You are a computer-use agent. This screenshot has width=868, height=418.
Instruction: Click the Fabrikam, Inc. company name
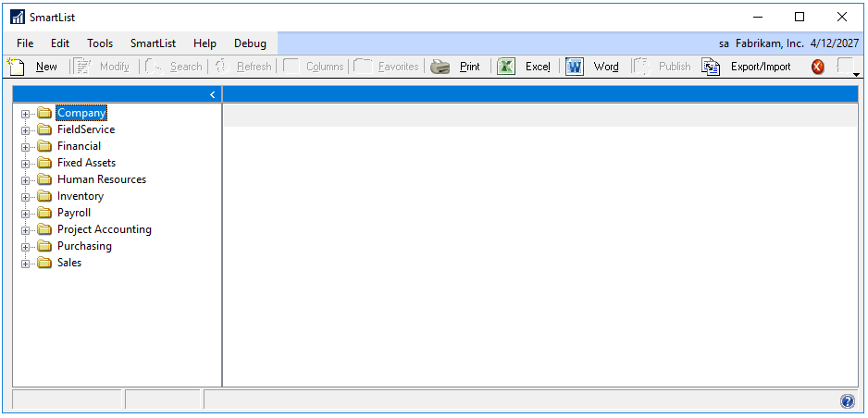tap(770, 43)
